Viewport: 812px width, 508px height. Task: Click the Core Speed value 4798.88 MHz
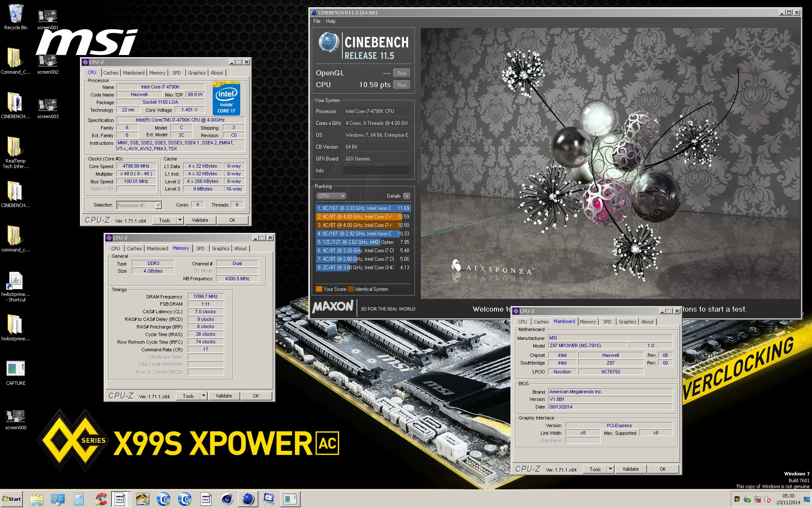(x=136, y=166)
